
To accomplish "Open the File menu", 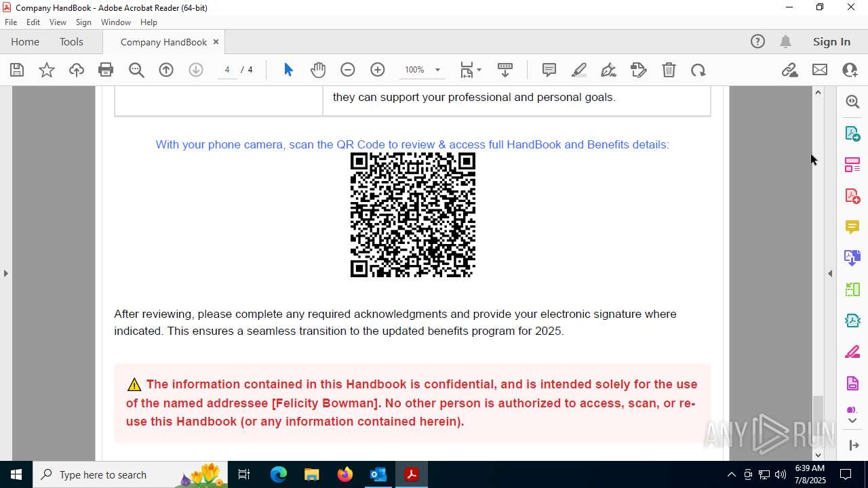I will pos(11,22).
